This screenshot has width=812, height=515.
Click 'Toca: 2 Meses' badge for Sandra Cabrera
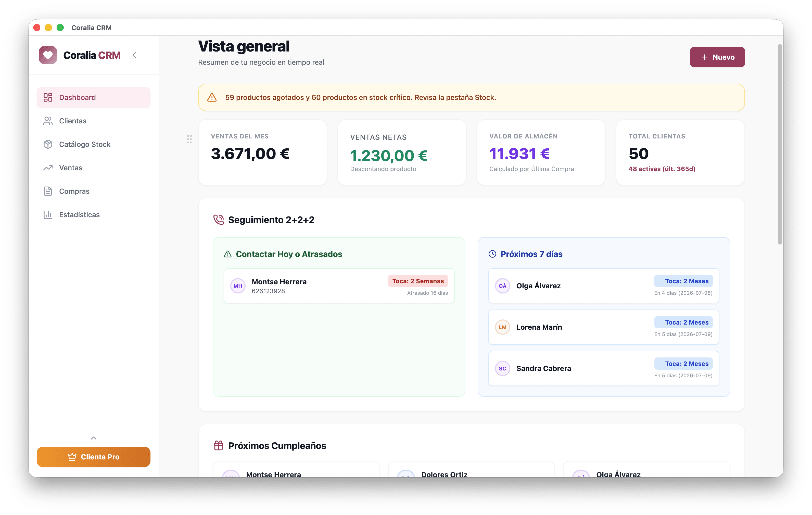[x=683, y=364]
